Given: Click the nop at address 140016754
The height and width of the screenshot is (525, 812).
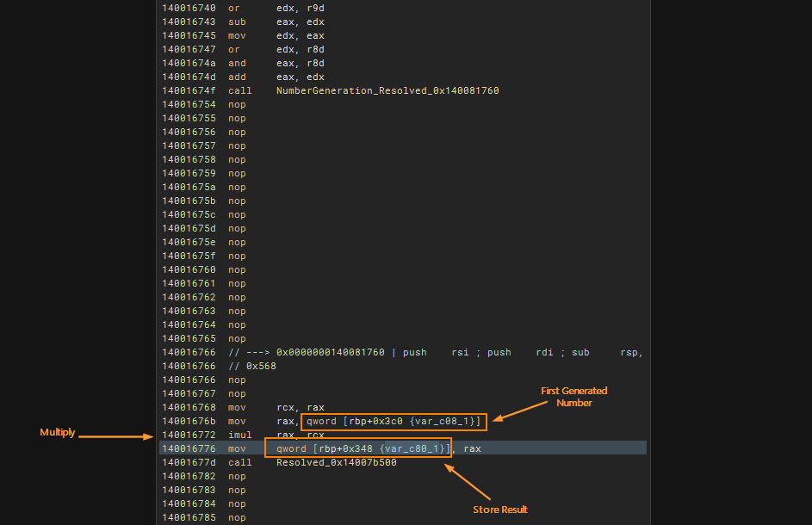Looking at the screenshot, I should click(x=237, y=104).
